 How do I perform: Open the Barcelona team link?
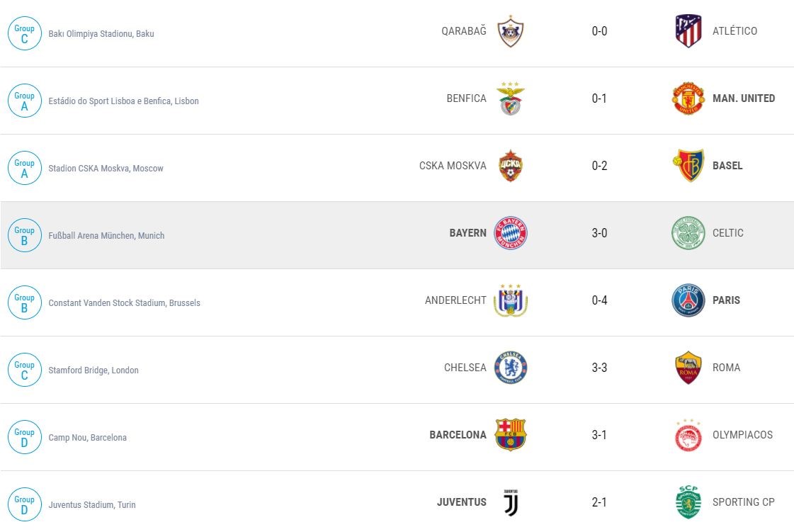pos(458,435)
